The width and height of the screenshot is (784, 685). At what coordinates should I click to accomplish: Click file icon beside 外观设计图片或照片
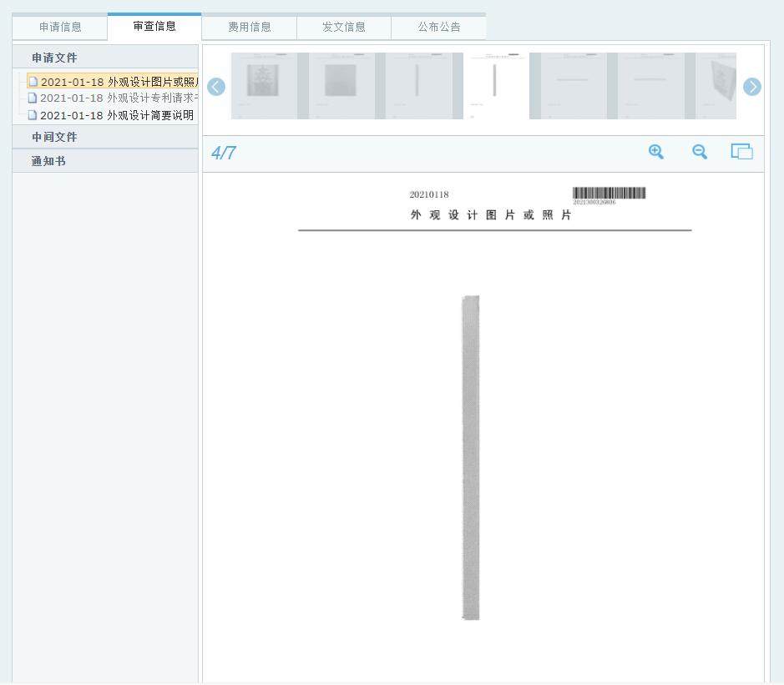pyautogui.click(x=33, y=82)
